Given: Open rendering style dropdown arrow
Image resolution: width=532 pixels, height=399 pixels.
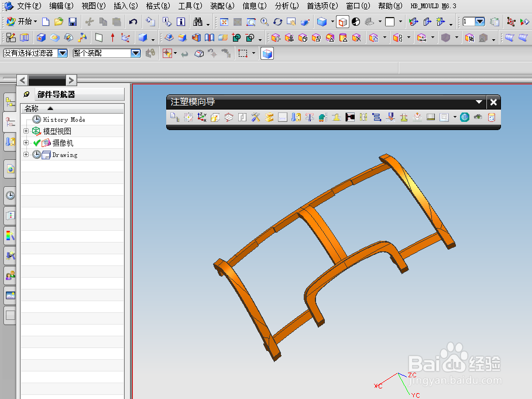Looking at the screenshot, I should 332,22.
